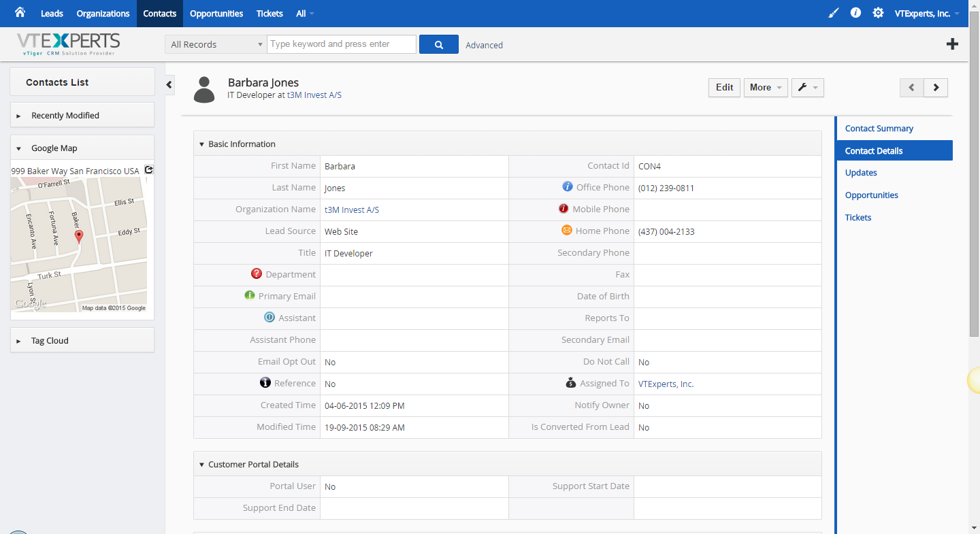
Task: Open the Opportunities related tab on the right
Action: tap(872, 195)
